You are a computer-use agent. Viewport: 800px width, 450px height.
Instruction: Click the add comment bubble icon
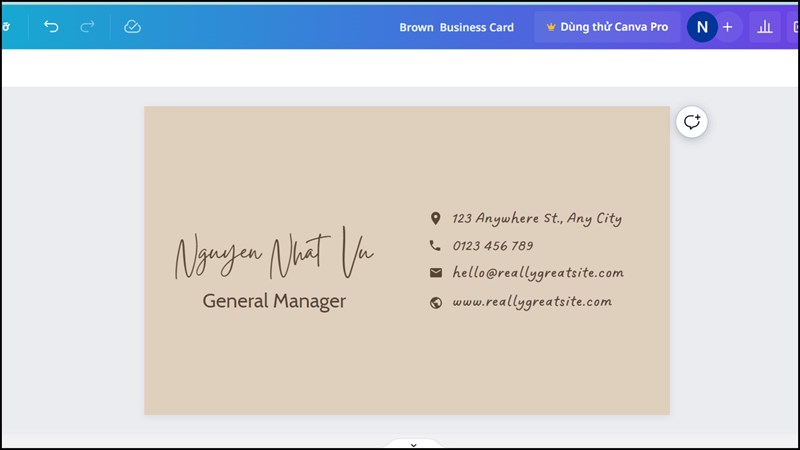(692, 122)
